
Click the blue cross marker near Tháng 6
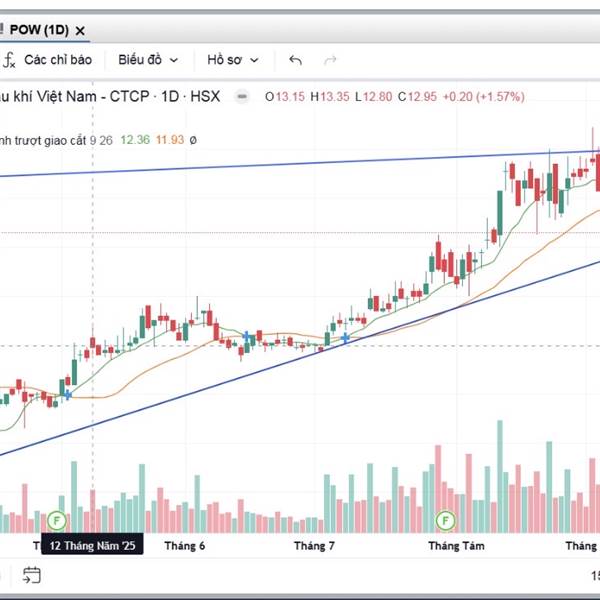pos(247,337)
